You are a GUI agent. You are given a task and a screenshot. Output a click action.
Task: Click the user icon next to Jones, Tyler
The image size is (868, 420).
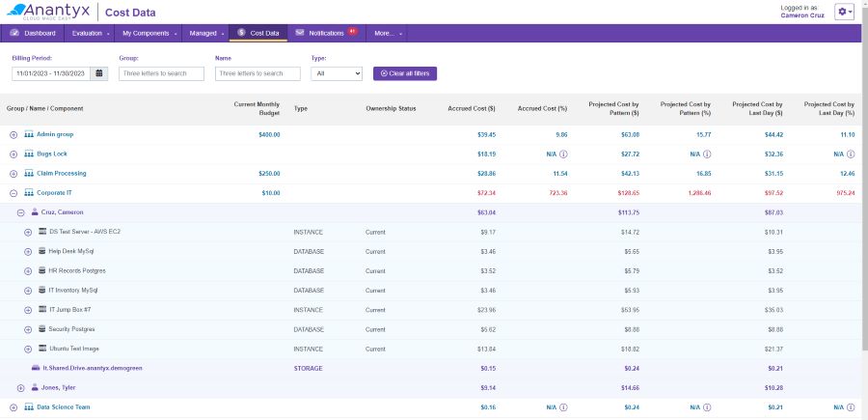pos(35,387)
